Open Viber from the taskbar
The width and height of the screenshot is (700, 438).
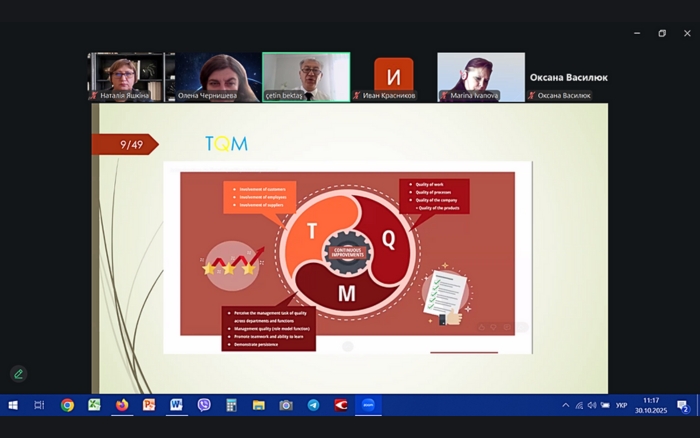coord(204,405)
